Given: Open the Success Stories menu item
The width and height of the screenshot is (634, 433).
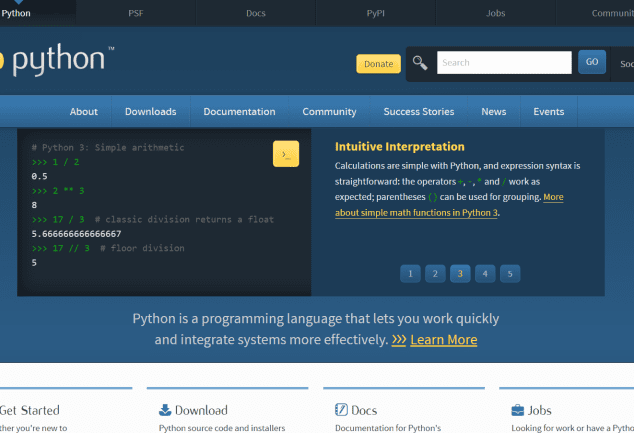Looking at the screenshot, I should [418, 112].
